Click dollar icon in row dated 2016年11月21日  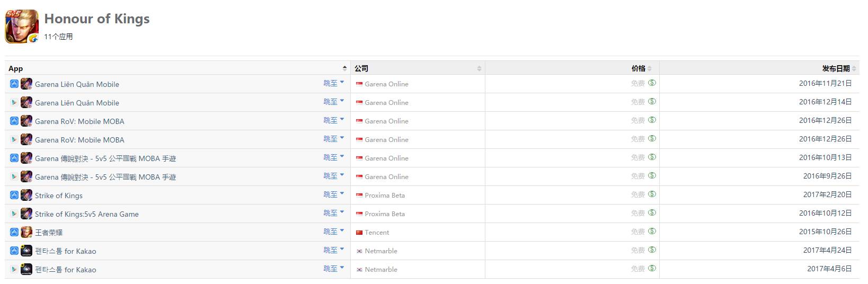pyautogui.click(x=652, y=83)
